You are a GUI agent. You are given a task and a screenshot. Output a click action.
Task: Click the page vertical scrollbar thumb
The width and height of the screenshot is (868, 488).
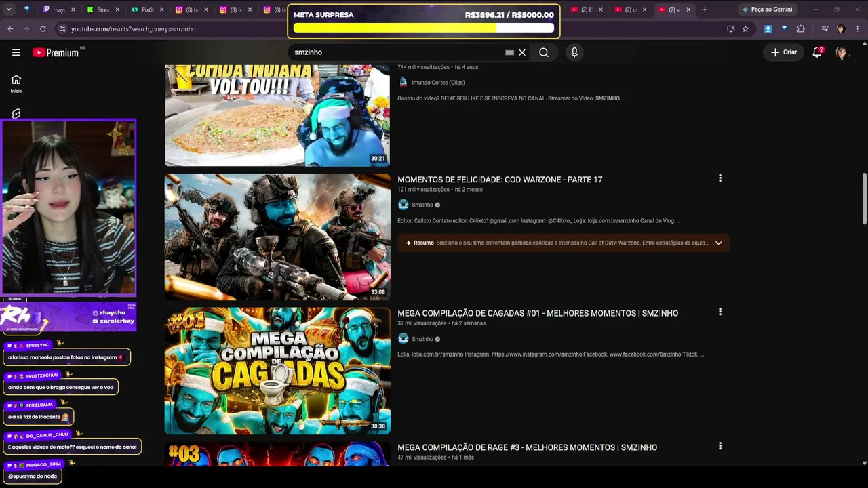(x=864, y=199)
